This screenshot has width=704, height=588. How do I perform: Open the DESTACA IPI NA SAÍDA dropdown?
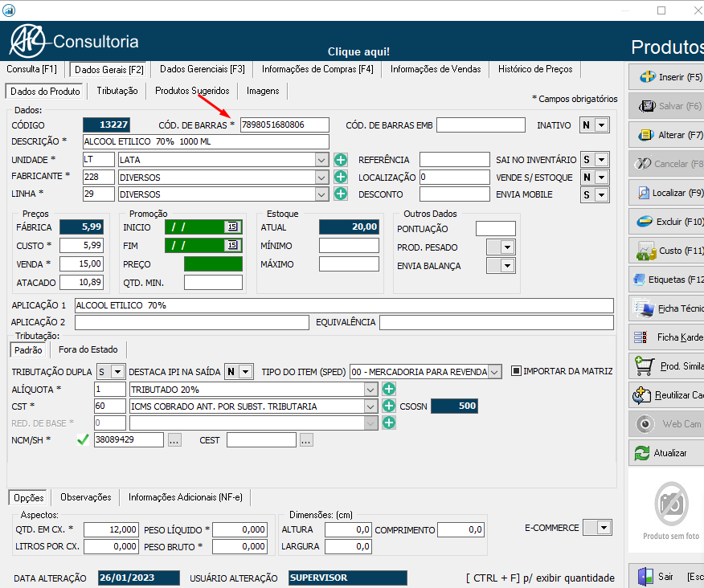click(246, 372)
